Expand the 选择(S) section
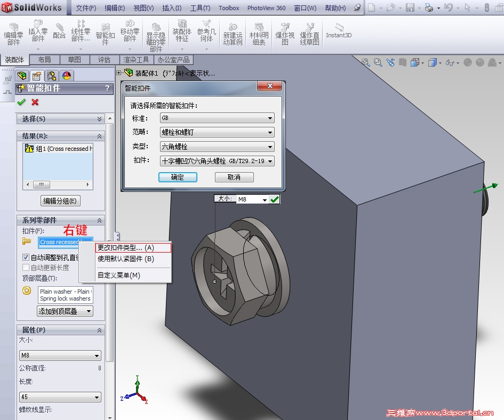 tap(99, 119)
